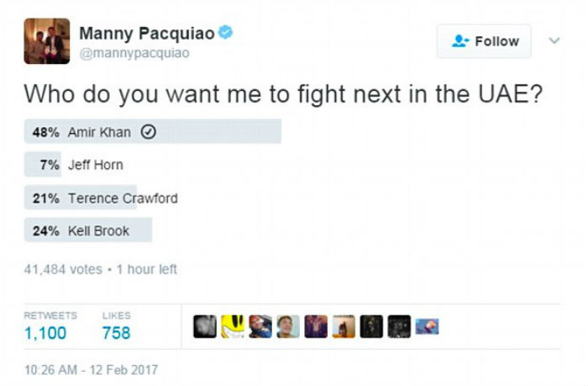This screenshot has width=588, height=386.
Task: Click the yellow smiley face avatar
Action: 233,326
